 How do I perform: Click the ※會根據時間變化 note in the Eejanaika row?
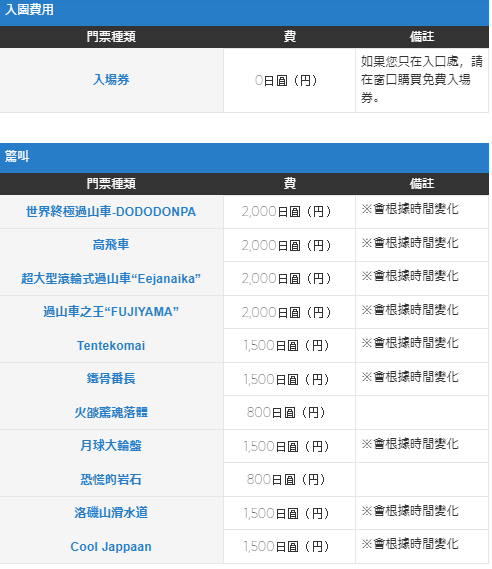[410, 276]
